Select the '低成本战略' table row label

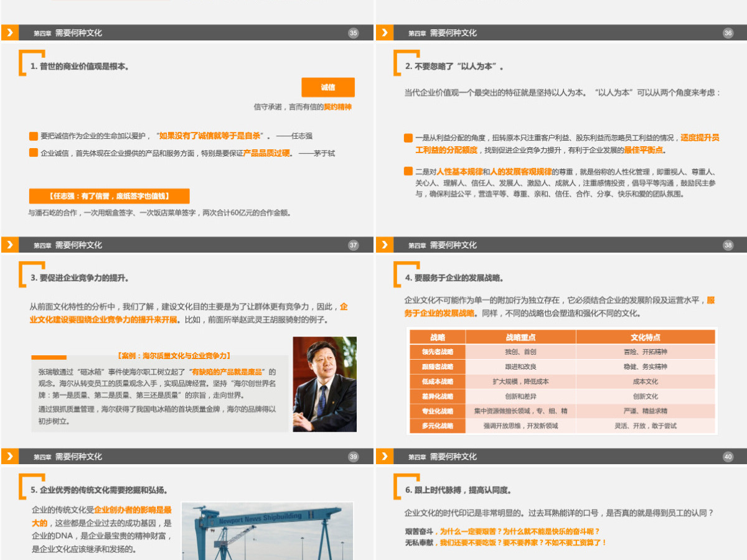click(x=438, y=381)
